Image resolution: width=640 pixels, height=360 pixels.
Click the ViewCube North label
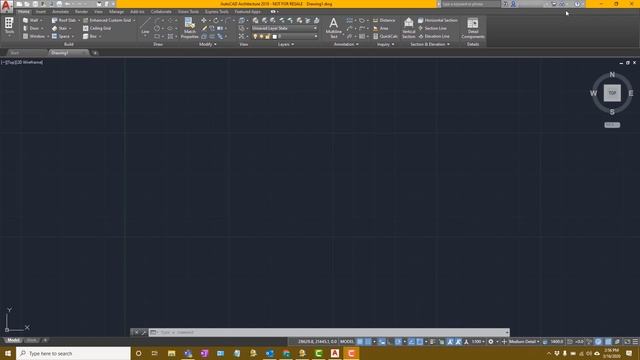coord(612,75)
